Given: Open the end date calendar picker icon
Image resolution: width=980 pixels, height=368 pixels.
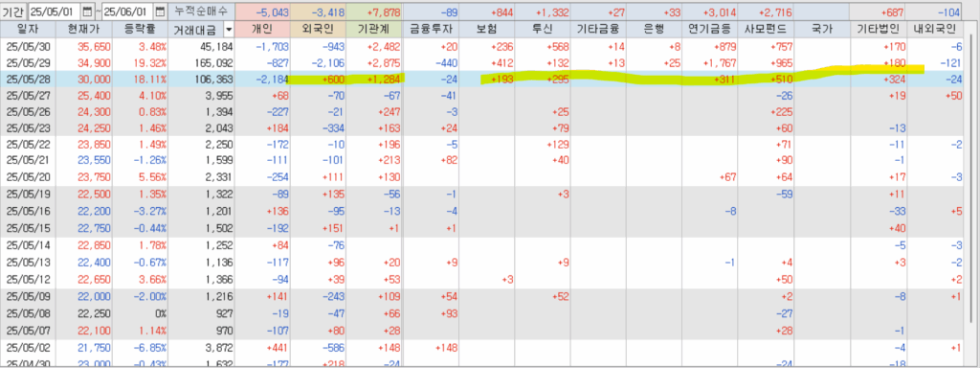Looking at the screenshot, I should (x=160, y=11).
